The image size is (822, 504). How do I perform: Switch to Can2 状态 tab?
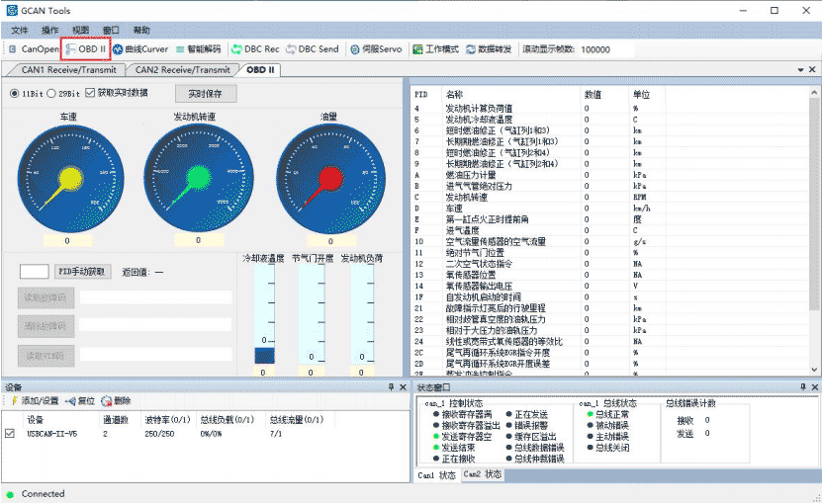(x=482, y=475)
